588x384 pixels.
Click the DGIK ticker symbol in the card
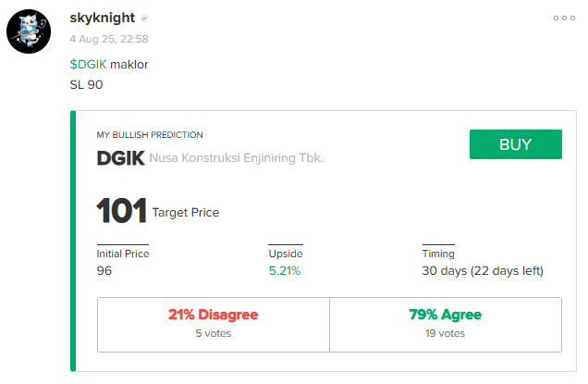[x=121, y=158]
